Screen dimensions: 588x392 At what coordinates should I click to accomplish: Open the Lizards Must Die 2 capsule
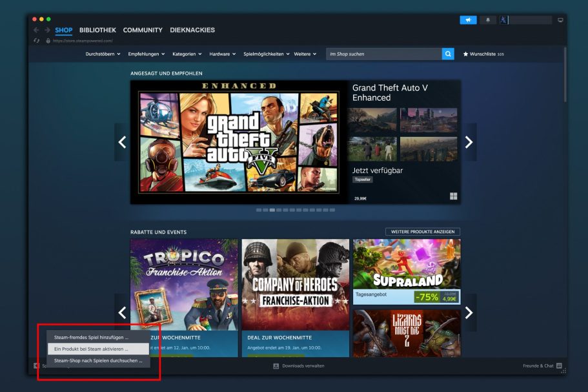click(x=407, y=333)
